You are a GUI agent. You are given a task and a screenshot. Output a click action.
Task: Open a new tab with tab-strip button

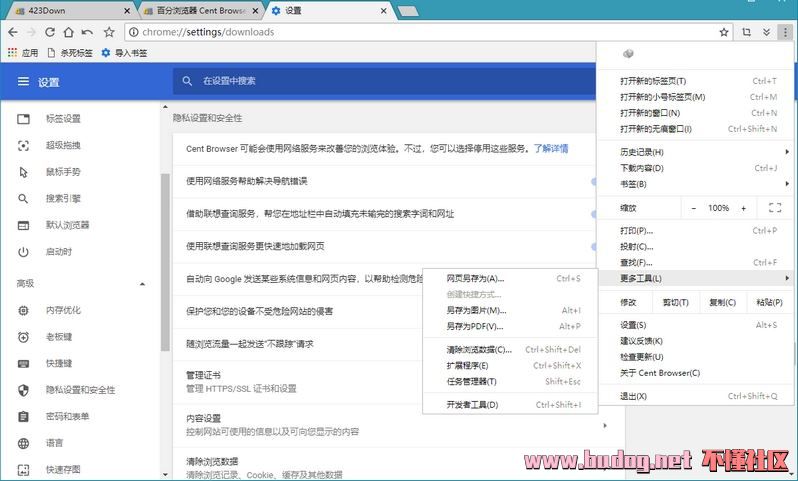pos(408,11)
